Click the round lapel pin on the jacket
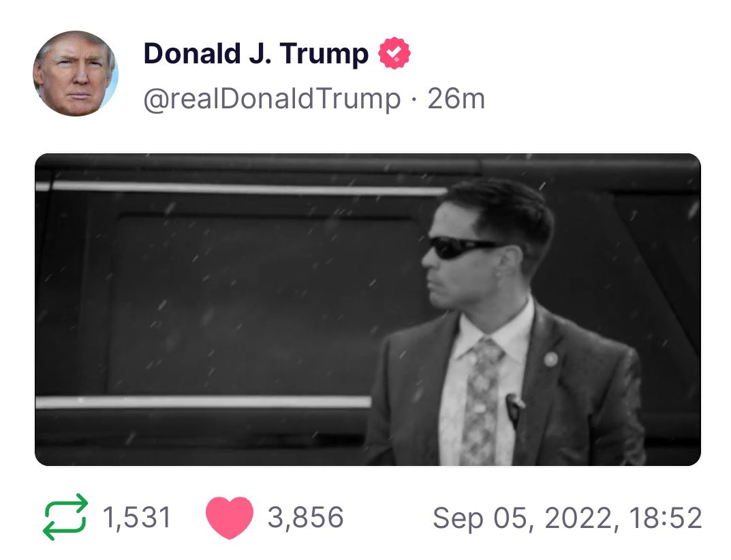Viewport: 731px width, 560px height. point(550,359)
